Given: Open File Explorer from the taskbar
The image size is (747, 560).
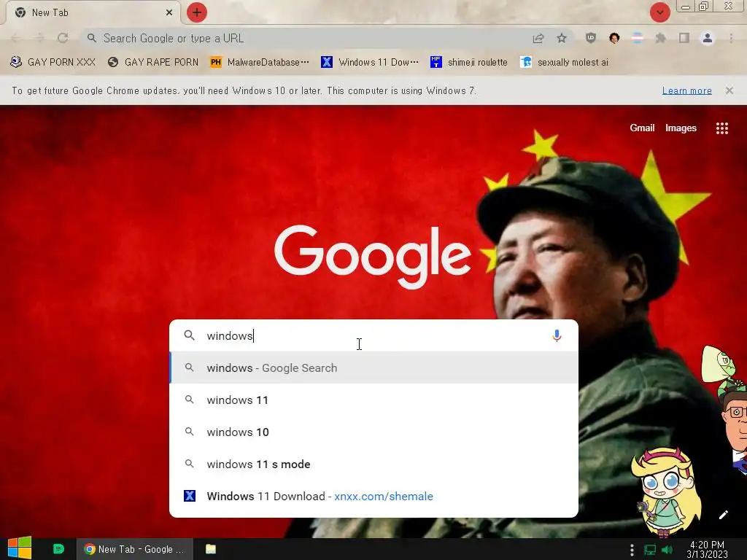Looking at the screenshot, I should (211, 549).
